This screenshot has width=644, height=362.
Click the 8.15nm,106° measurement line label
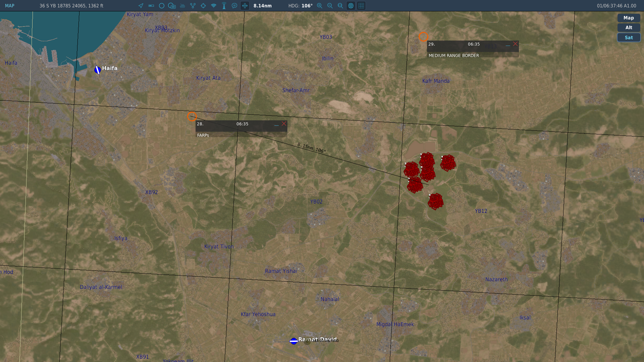coord(311,148)
